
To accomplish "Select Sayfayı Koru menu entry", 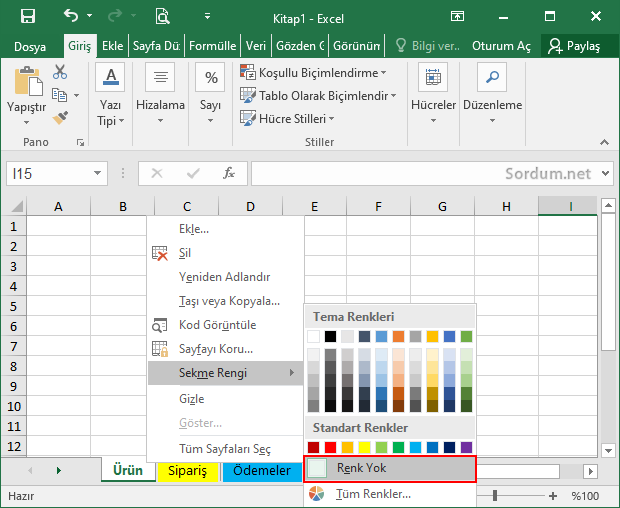I will 225,349.
